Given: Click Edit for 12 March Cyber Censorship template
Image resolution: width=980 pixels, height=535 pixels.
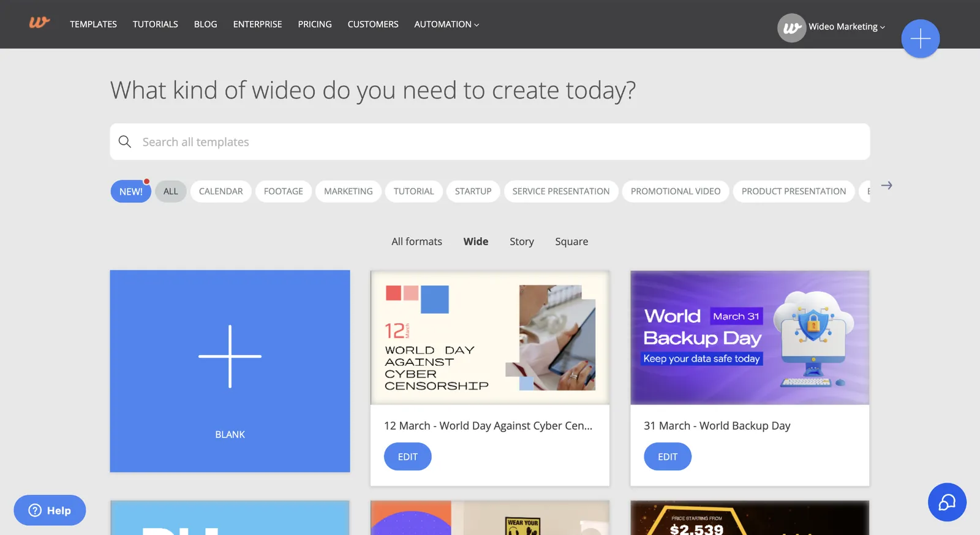Looking at the screenshot, I should pos(408,457).
